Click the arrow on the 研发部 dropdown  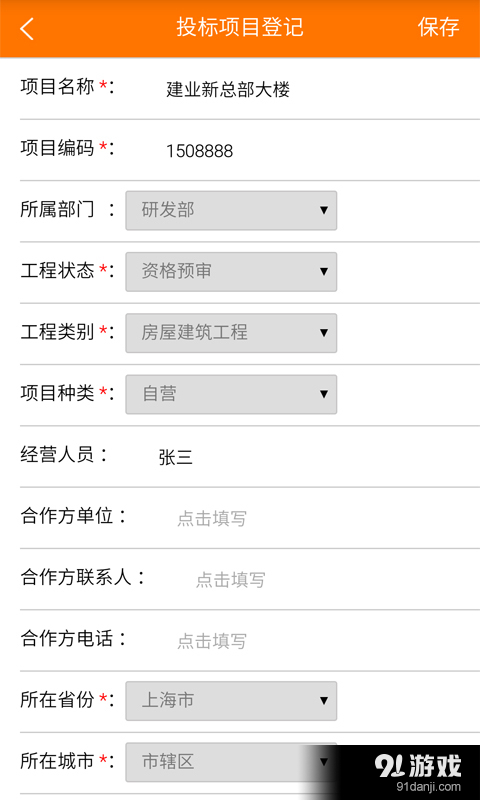323,210
